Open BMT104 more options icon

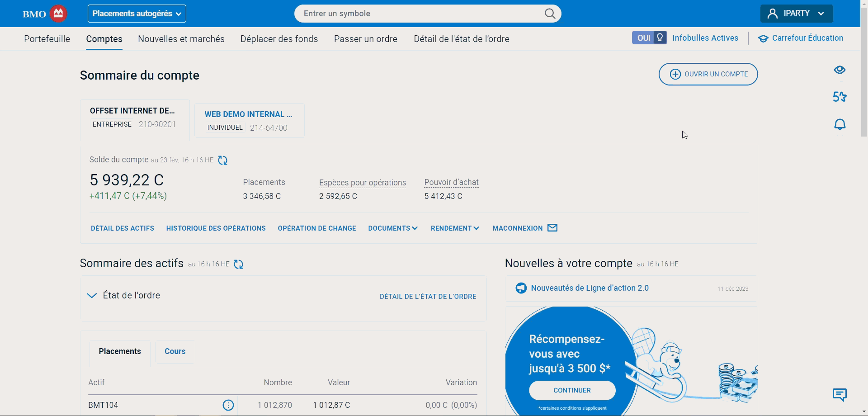tap(228, 405)
